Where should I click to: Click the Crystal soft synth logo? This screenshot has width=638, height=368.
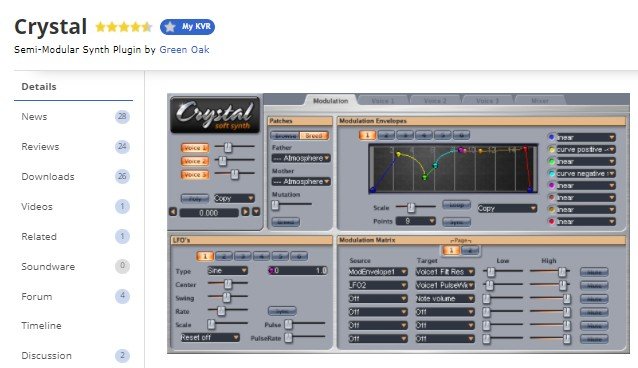point(215,115)
